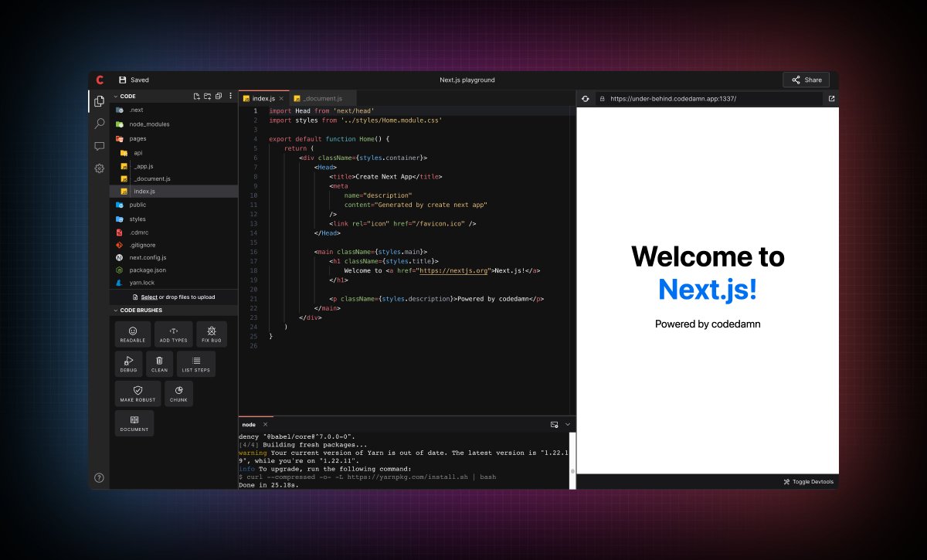The width and height of the screenshot is (927, 560).
Task: Apply the Readable code brush
Action: (133, 334)
